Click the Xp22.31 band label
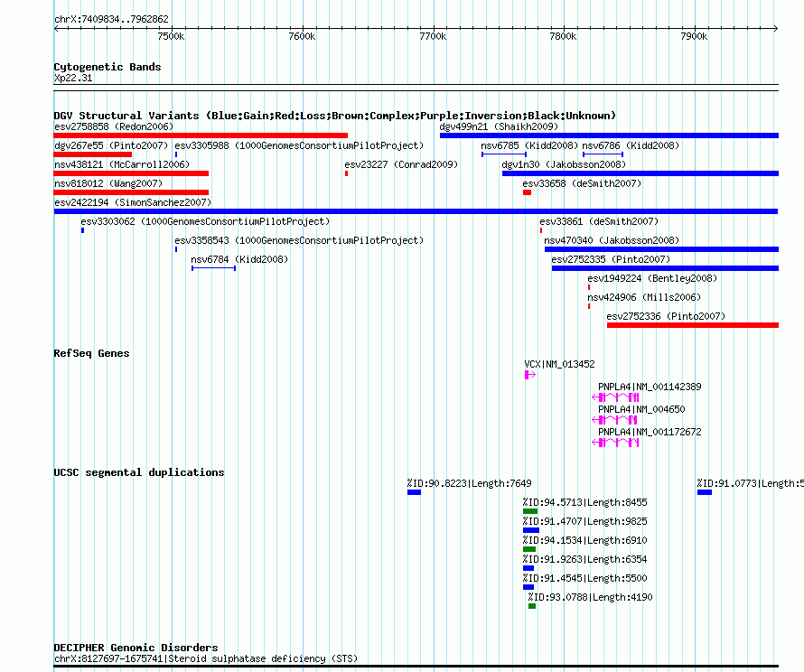Viewport: 804px width, 672px height. click(73, 78)
